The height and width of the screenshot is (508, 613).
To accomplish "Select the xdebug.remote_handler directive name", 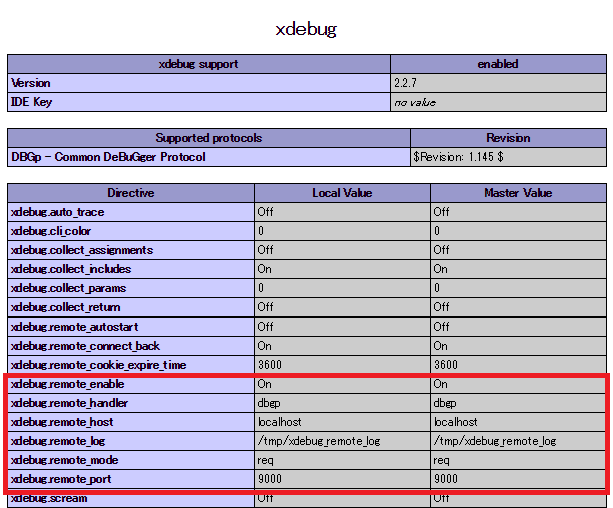I will click(131, 403).
